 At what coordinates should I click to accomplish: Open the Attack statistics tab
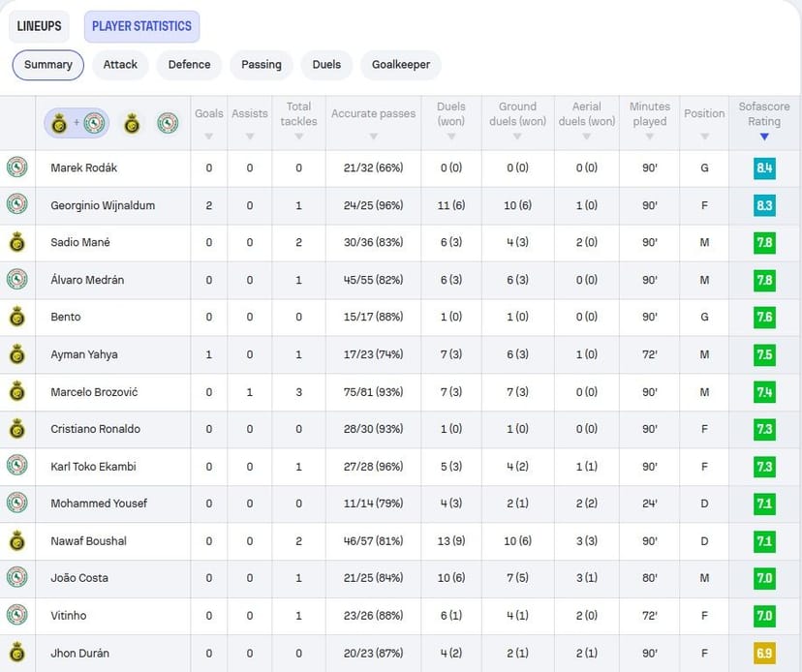(x=120, y=65)
